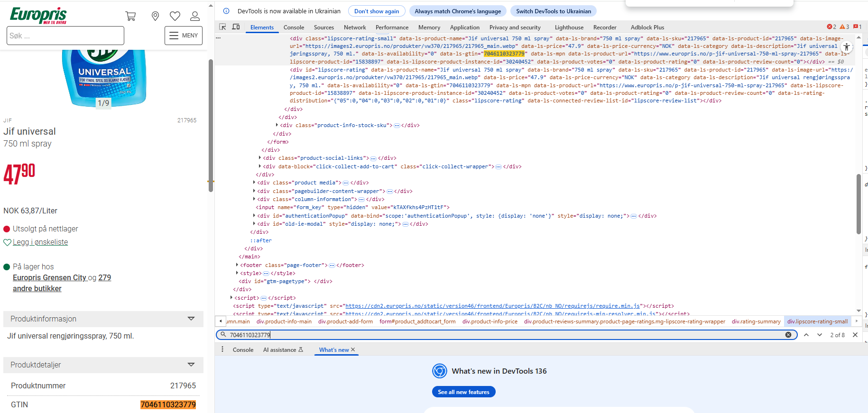Expand the product-info-stock-sku div node
Image resolution: width=868 pixels, height=413 pixels.
tap(277, 125)
